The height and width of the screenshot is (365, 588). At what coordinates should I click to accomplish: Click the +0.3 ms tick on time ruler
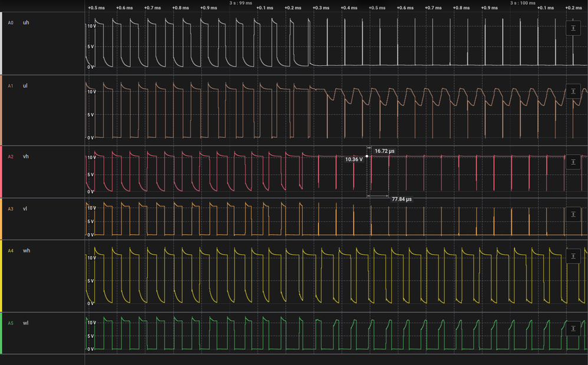(x=321, y=8)
